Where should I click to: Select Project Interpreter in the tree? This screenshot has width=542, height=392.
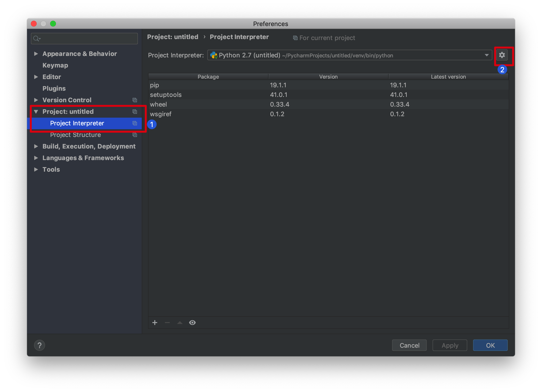(x=77, y=123)
